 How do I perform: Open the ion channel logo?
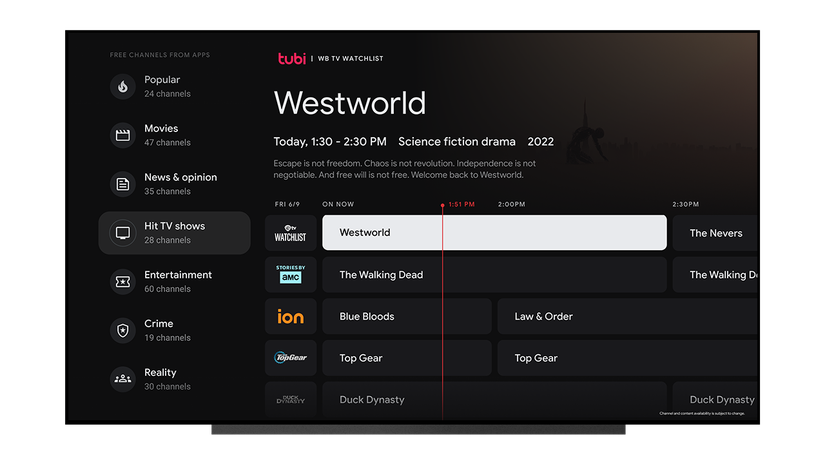(x=290, y=316)
